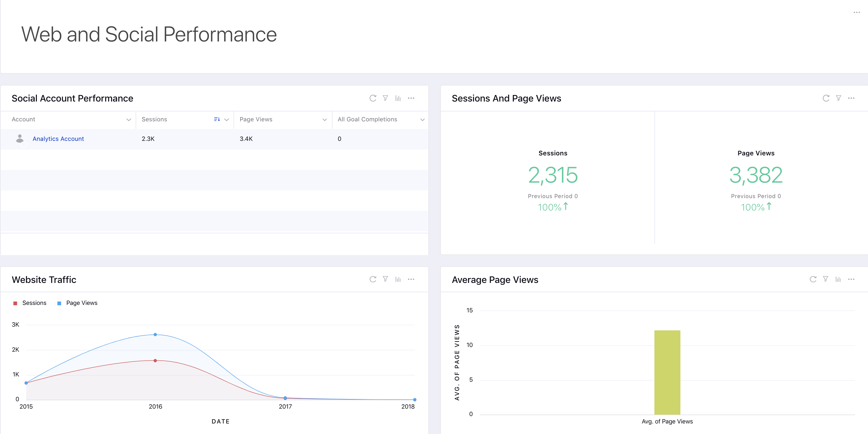Click the 3,382 Page Views value
The width and height of the screenshot is (868, 434).
pyautogui.click(x=756, y=175)
